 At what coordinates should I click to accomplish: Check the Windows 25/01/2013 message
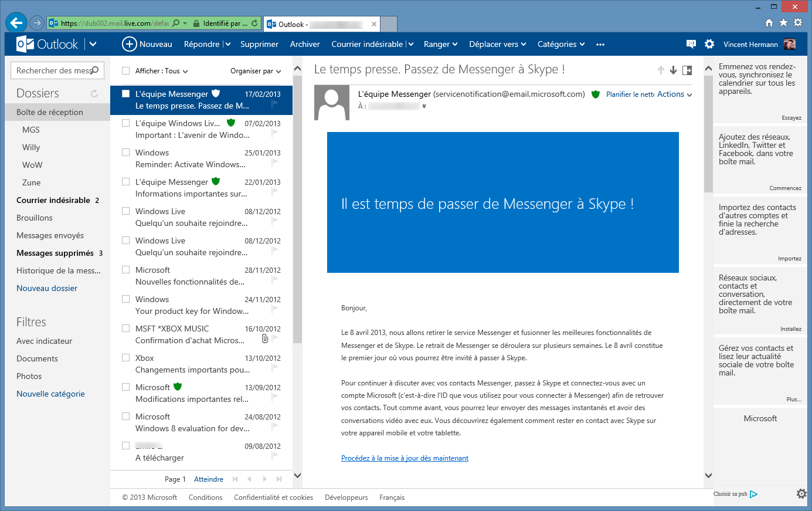pos(125,152)
